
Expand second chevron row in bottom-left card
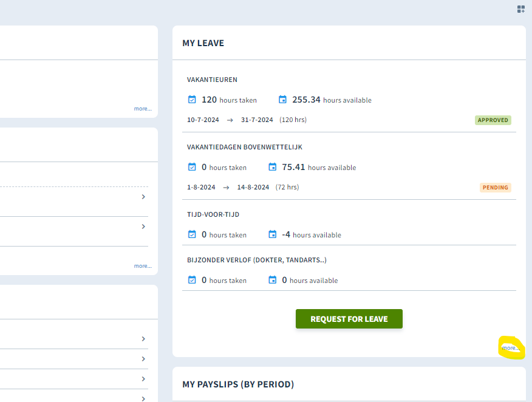click(143, 359)
